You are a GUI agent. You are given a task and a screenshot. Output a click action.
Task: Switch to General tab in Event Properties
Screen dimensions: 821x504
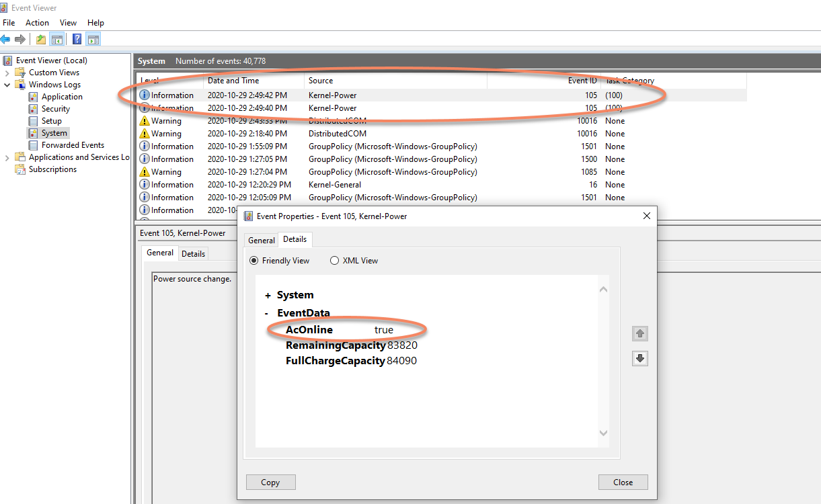(261, 240)
